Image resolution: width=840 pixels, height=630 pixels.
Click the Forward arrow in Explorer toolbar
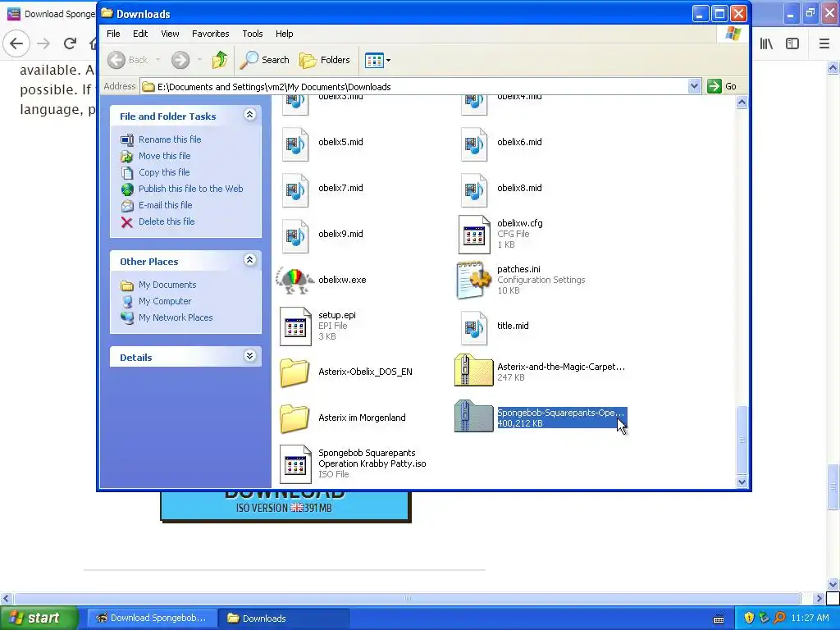tap(180, 60)
